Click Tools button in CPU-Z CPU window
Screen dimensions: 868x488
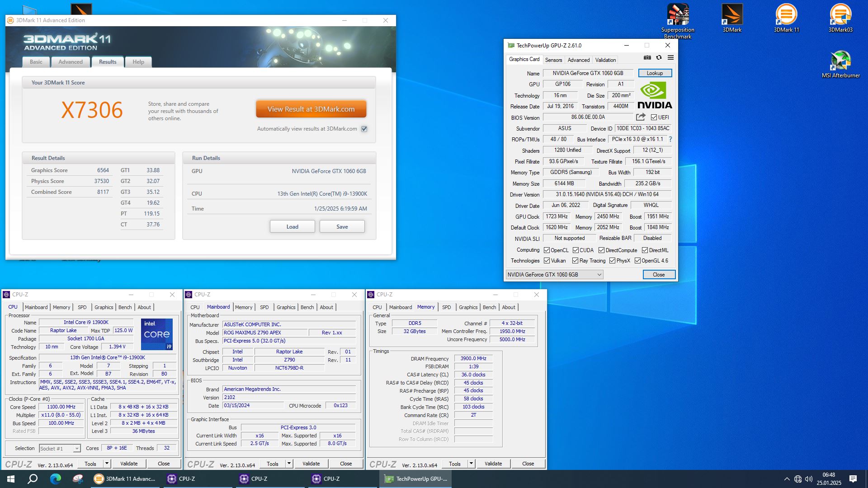(x=90, y=464)
